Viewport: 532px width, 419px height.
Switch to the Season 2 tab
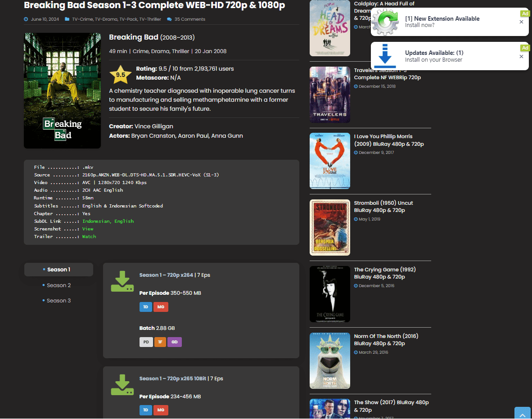click(59, 285)
